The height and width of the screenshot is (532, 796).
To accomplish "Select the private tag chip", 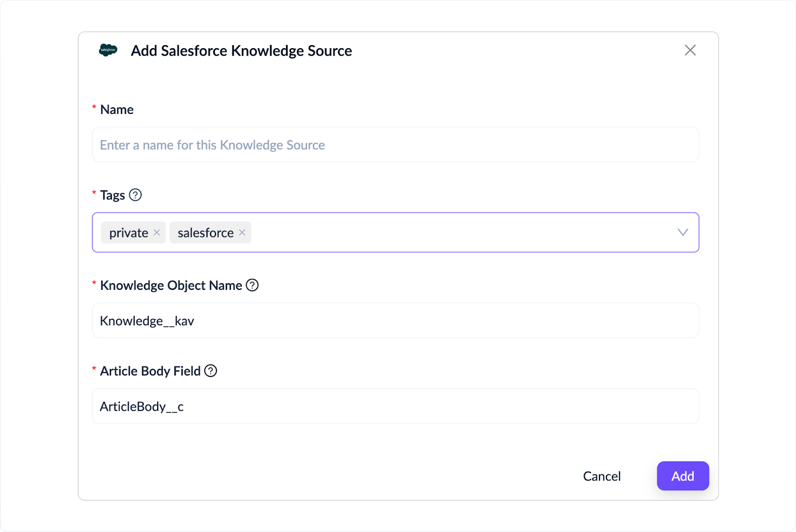I will (133, 233).
